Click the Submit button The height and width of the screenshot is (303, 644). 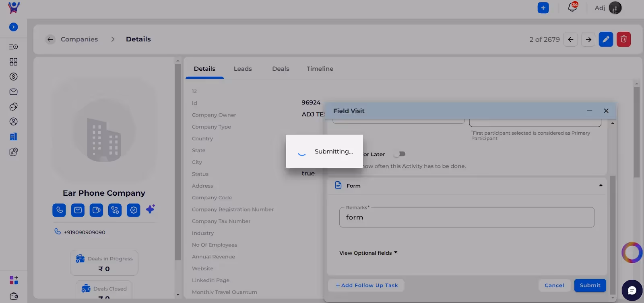coord(590,285)
